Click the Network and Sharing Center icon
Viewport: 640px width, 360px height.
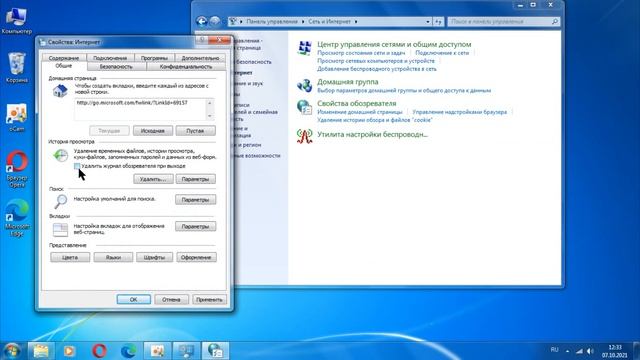point(304,48)
